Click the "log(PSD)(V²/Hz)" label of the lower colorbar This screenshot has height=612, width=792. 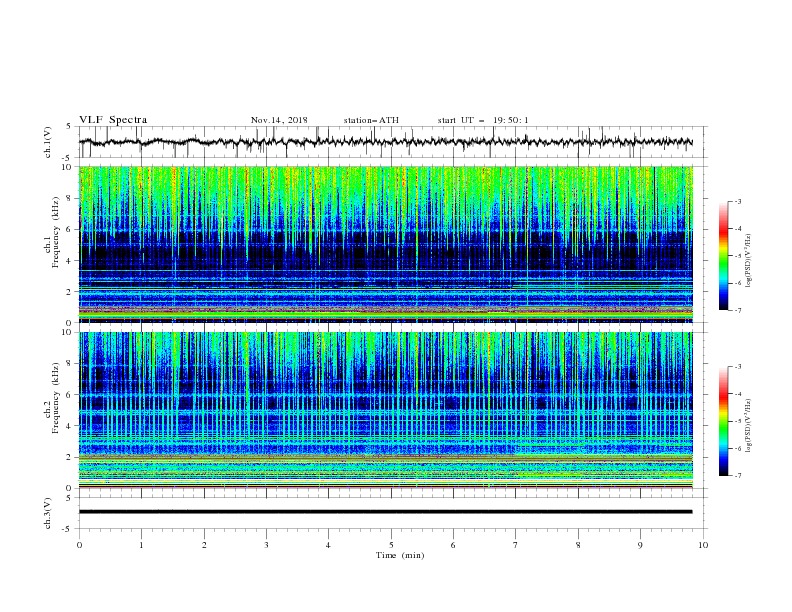(x=748, y=425)
